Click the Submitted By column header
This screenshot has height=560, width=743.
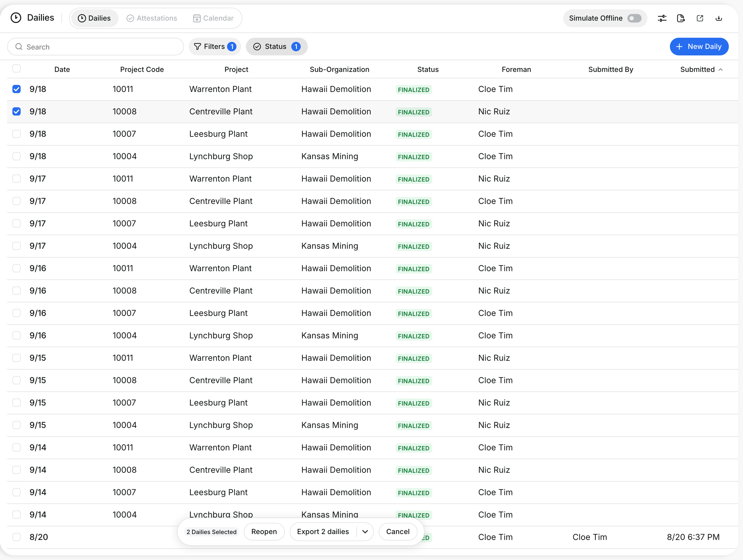pos(610,70)
